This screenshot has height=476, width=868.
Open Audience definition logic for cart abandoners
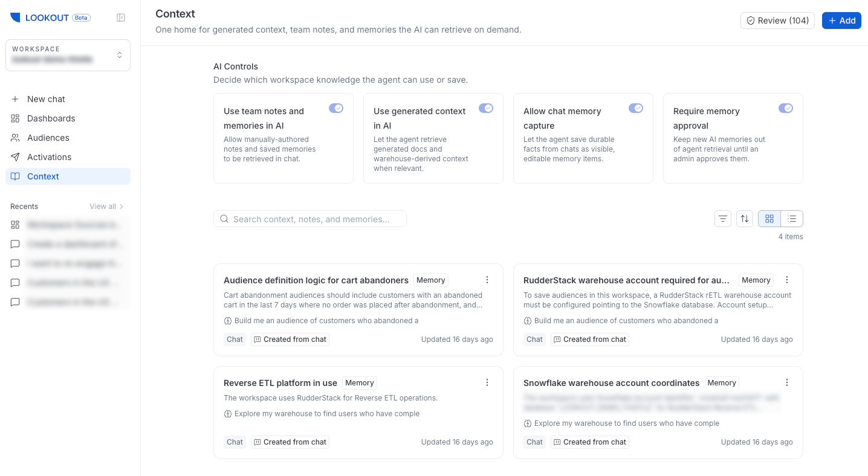(x=316, y=280)
